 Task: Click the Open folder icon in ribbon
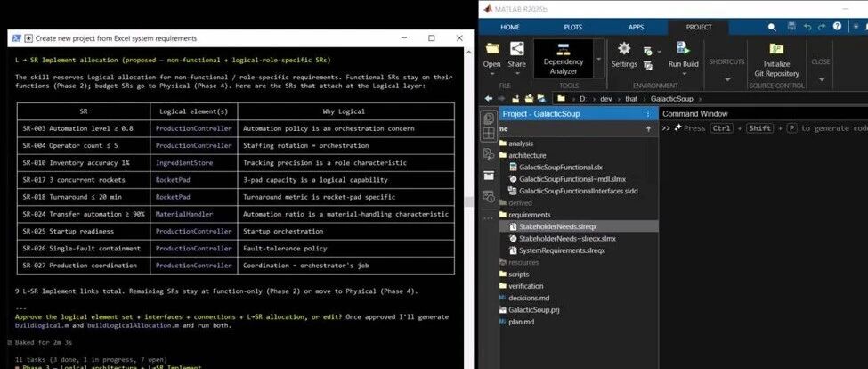(492, 49)
